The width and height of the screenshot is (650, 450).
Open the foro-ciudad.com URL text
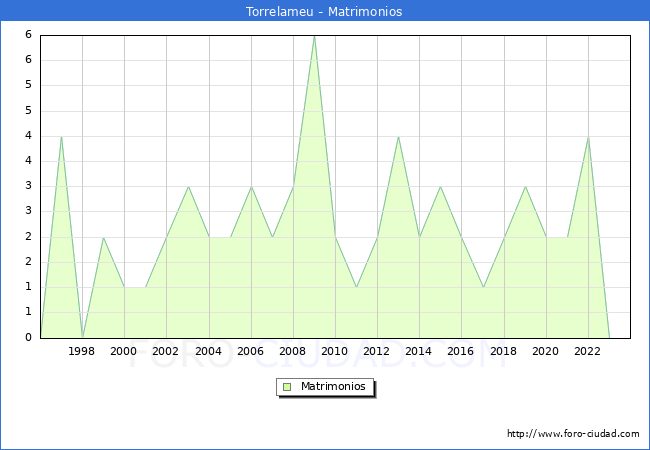(x=573, y=433)
